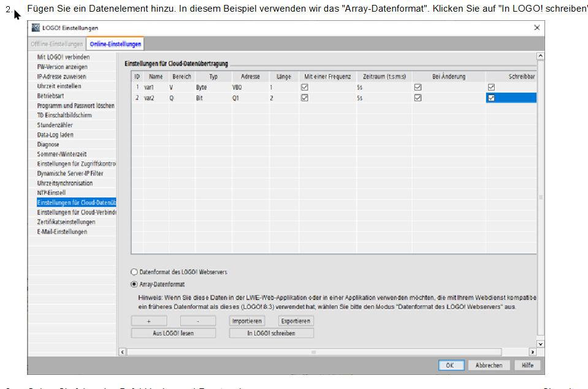Remove data row with '-' button
The image size is (588, 389).
pyautogui.click(x=198, y=321)
